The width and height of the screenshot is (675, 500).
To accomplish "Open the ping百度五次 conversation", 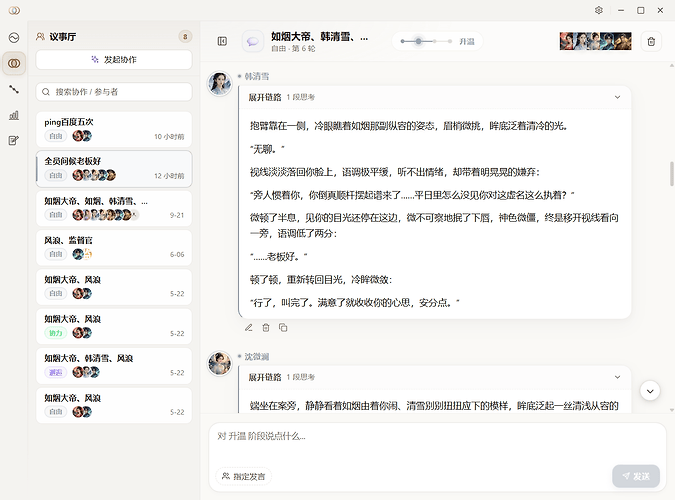I will (114, 129).
